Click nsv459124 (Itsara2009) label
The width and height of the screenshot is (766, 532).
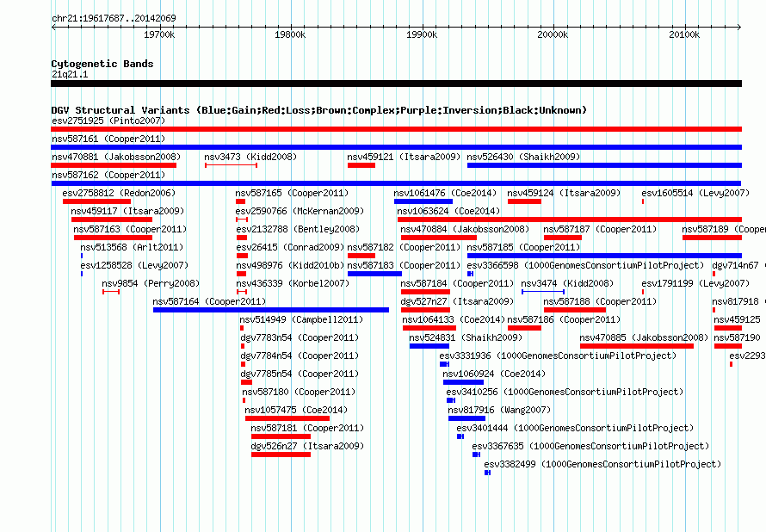(564, 193)
